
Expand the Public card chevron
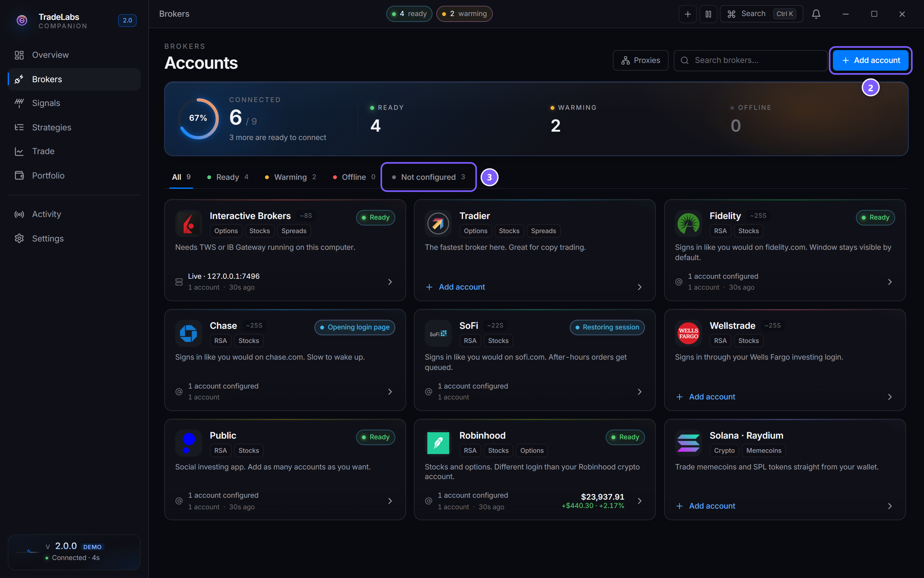click(x=390, y=501)
